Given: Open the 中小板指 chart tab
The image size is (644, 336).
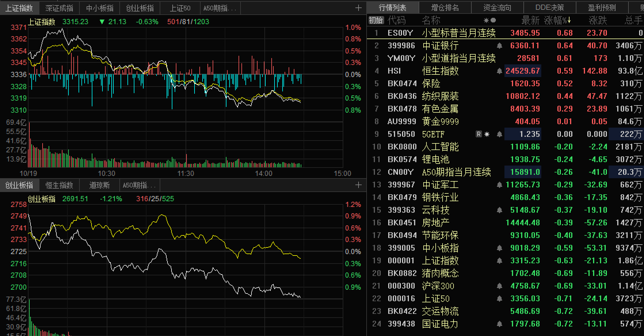Looking at the screenshot, I should [100, 8].
